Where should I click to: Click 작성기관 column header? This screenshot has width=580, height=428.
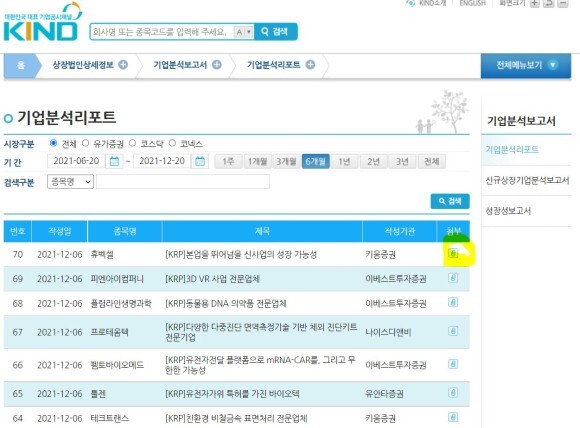click(x=399, y=231)
